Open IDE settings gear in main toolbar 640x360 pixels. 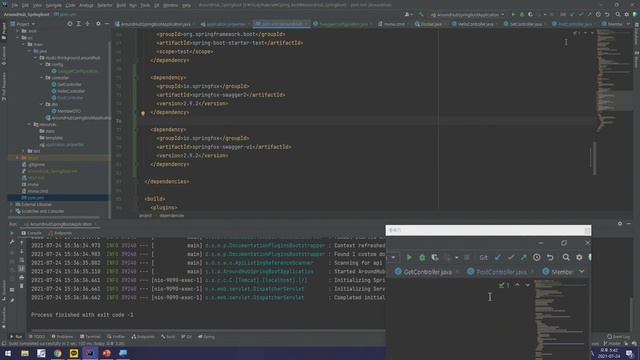(627, 14)
